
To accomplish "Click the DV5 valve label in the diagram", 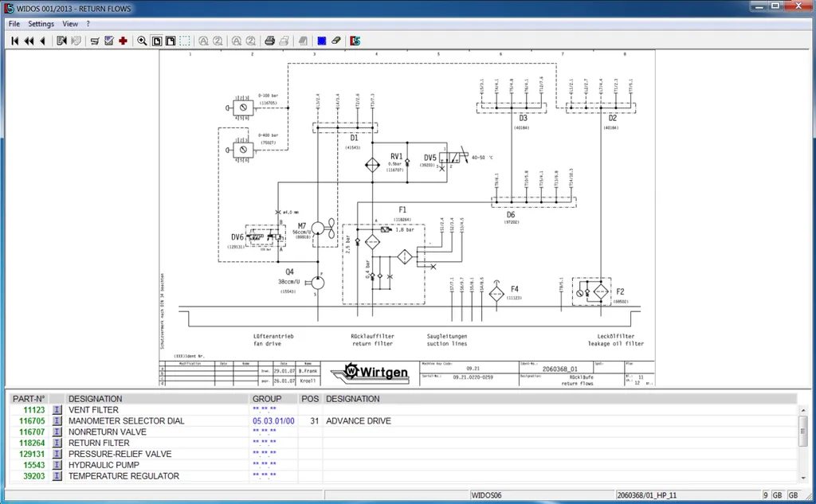I will click(430, 158).
